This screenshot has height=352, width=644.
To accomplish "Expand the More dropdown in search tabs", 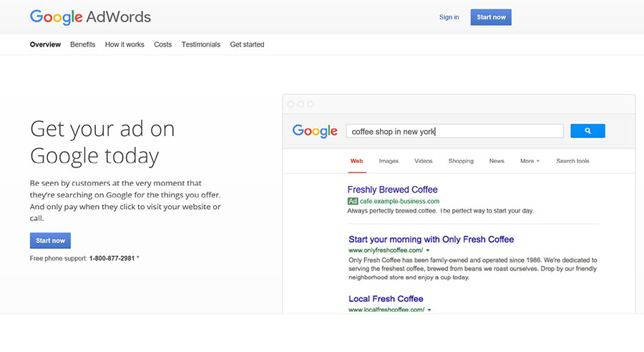I will click(x=530, y=161).
